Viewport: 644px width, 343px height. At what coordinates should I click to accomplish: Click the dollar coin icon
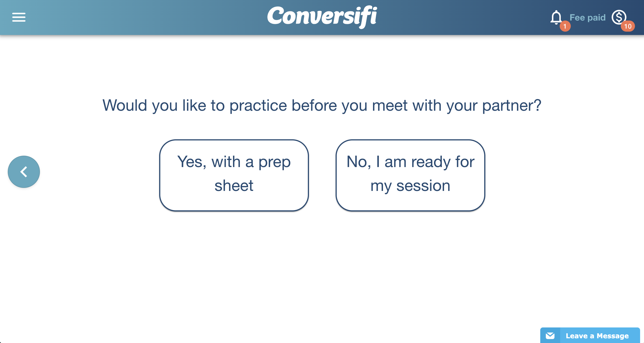click(619, 17)
